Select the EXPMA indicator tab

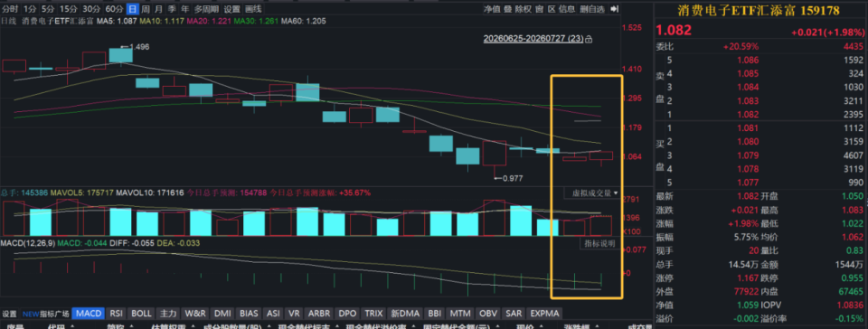[x=545, y=313]
